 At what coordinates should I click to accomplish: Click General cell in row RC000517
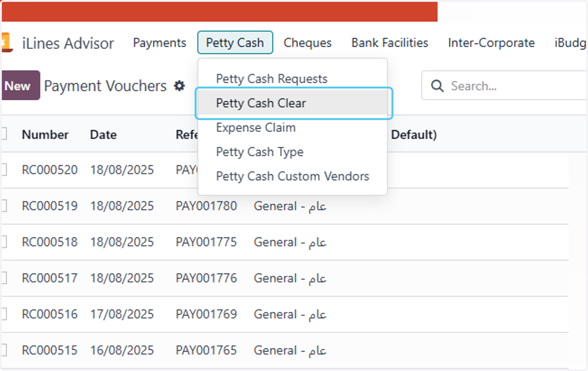point(290,278)
